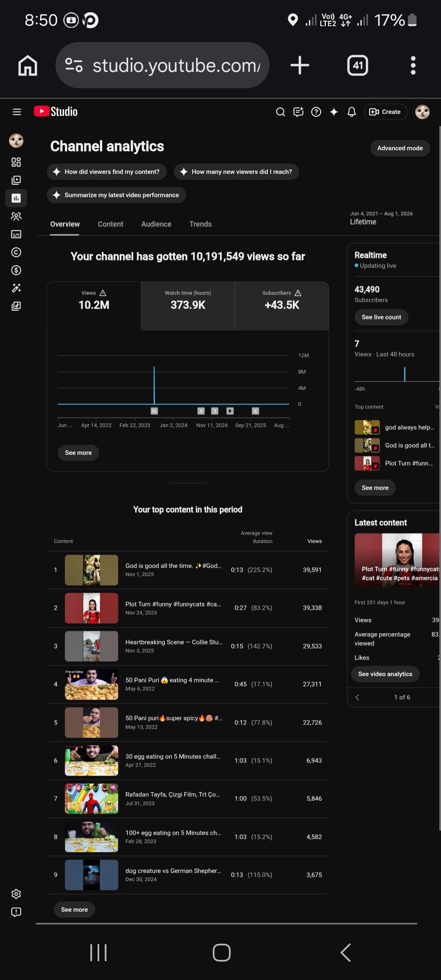Switch to the Trends tab
This screenshot has height=980, width=441.
[x=200, y=224]
